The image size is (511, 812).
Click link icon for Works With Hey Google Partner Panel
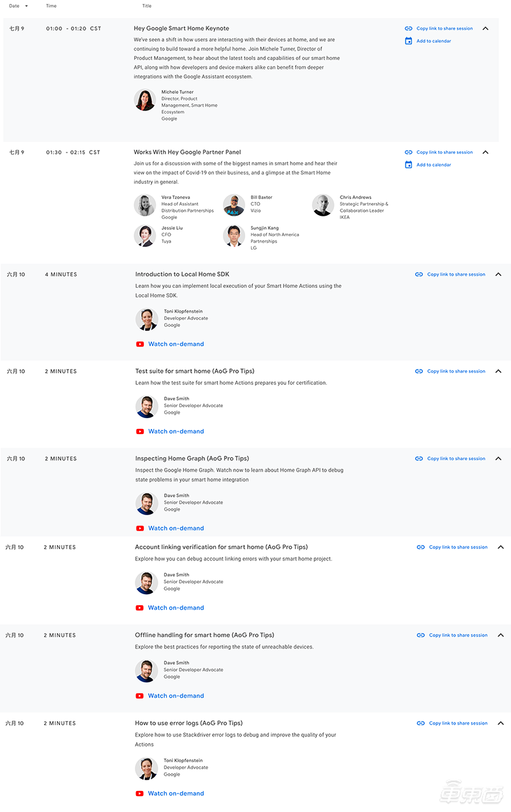[x=409, y=153]
